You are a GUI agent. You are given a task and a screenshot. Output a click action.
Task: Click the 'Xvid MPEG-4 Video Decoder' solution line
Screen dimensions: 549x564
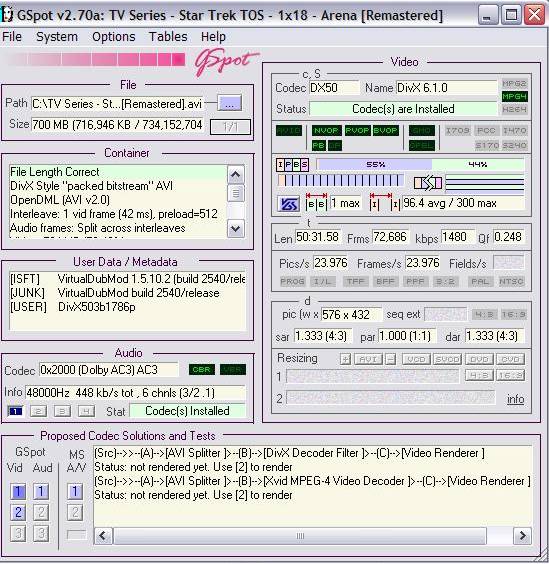[x=312, y=481]
